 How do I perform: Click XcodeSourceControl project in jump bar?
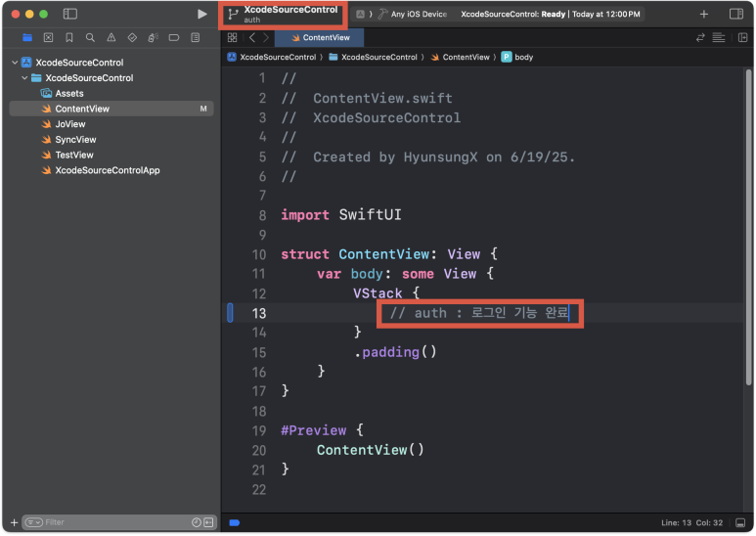coord(272,57)
